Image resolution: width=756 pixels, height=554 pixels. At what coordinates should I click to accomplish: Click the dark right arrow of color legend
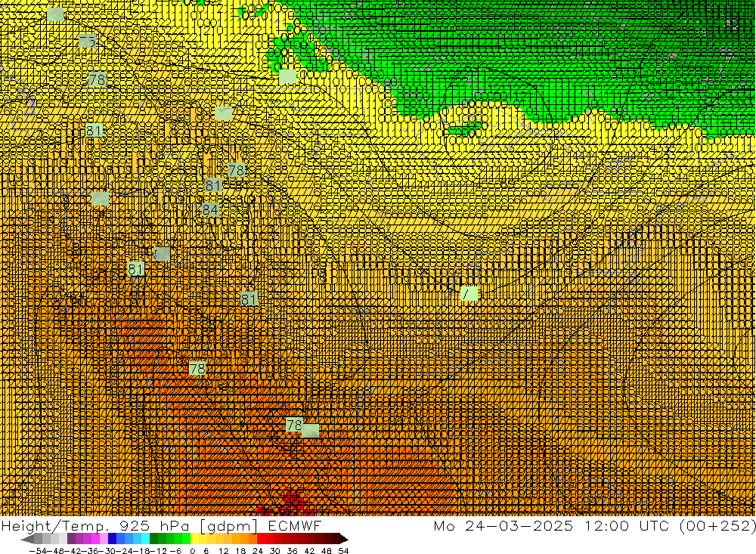point(344,539)
